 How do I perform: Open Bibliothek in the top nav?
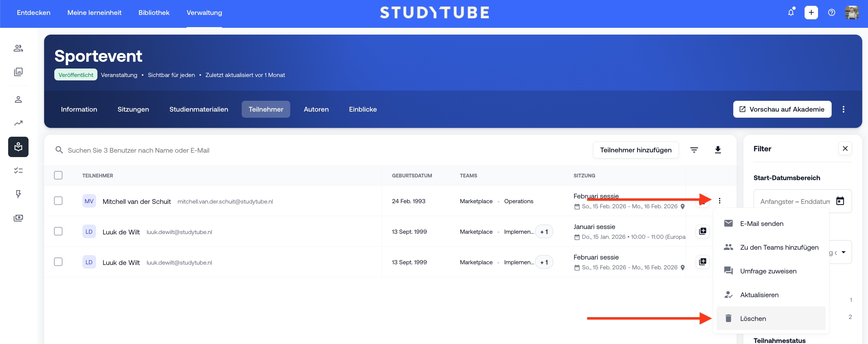pyautogui.click(x=154, y=13)
